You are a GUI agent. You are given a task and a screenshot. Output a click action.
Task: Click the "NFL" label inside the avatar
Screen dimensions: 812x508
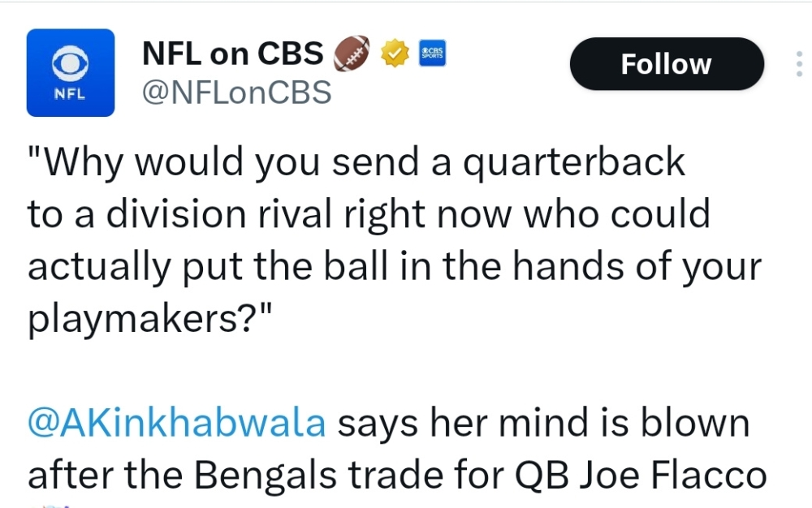(69, 92)
